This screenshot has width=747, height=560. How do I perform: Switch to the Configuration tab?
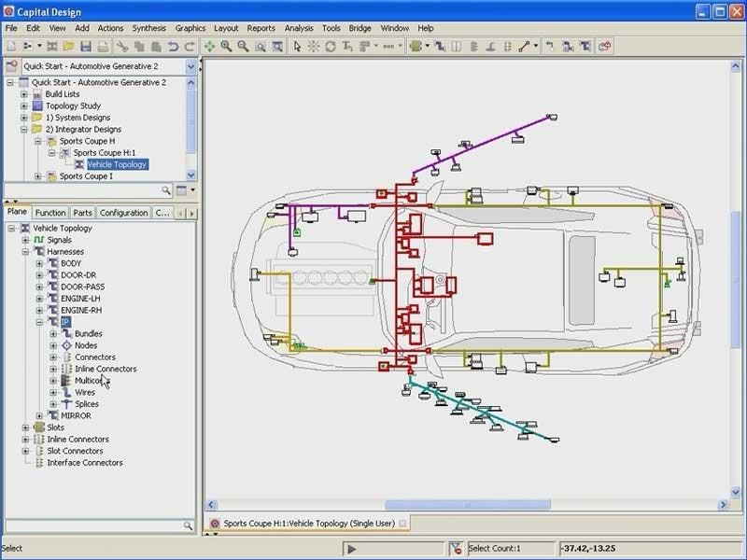point(123,213)
